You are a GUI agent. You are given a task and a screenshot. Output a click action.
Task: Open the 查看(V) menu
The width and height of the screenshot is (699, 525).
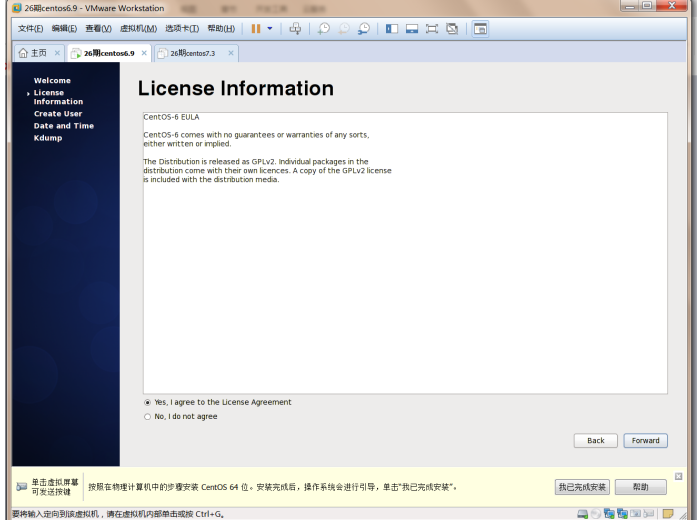point(99,29)
